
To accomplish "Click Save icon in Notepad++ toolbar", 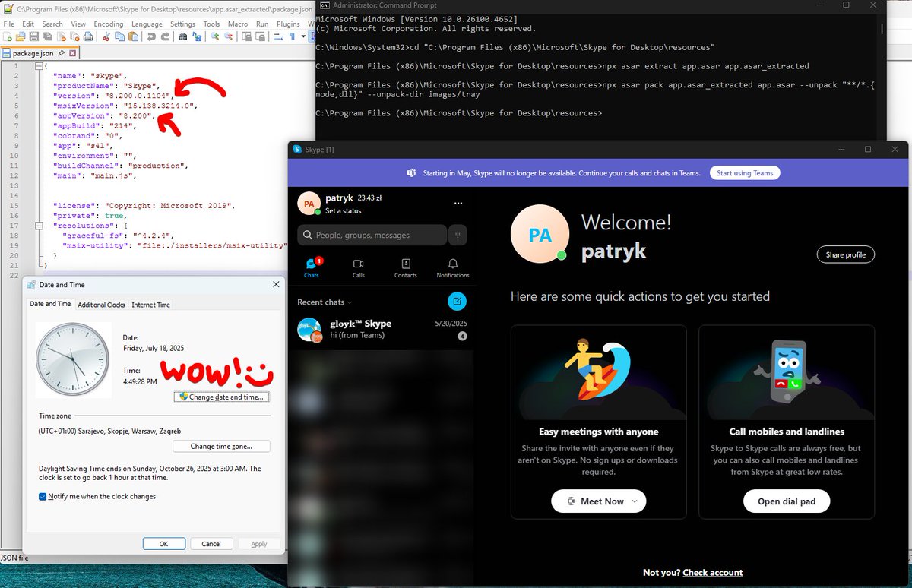I will tap(34, 36).
